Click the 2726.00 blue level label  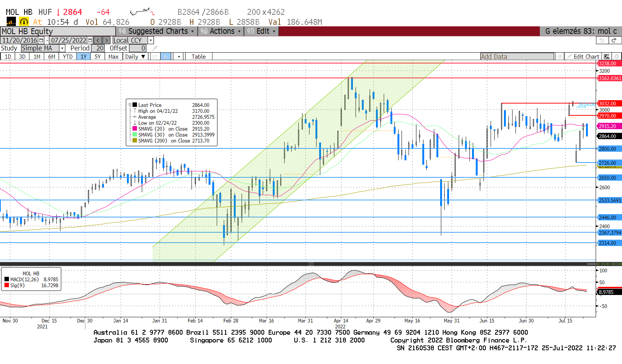[x=609, y=163]
